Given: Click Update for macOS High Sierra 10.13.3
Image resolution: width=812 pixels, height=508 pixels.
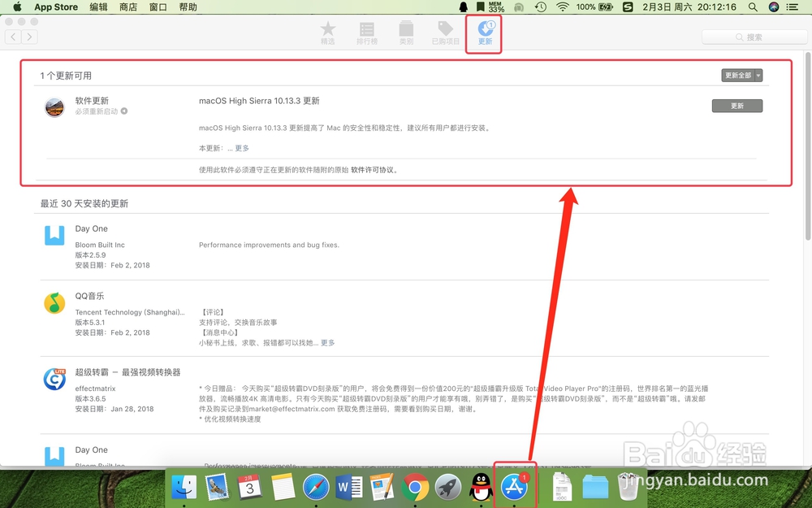Looking at the screenshot, I should [737, 106].
